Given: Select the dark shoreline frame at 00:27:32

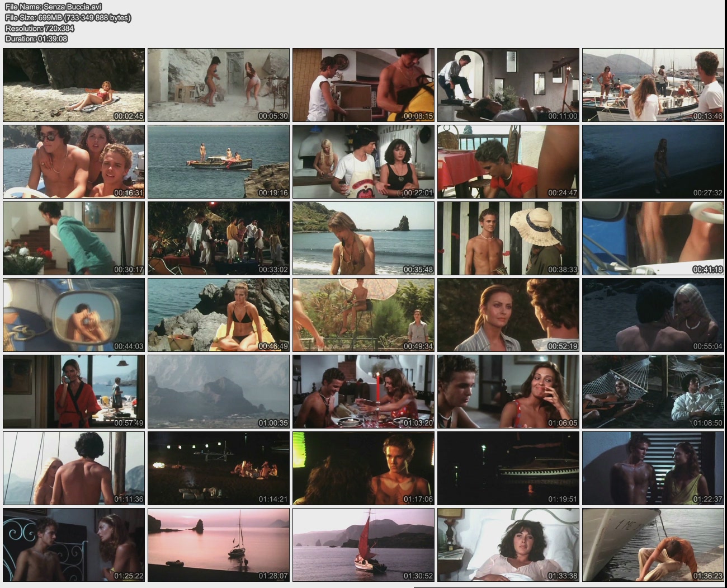Looking at the screenshot, I should pyautogui.click(x=653, y=162).
